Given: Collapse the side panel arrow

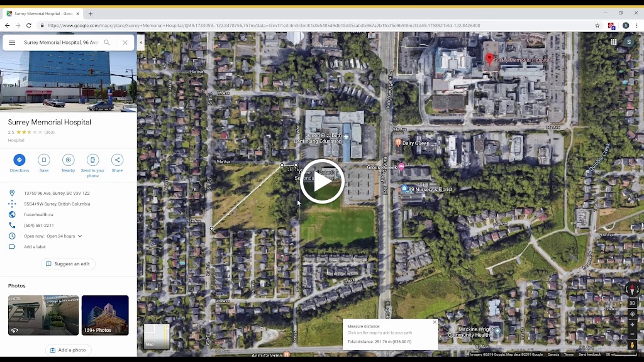Looking at the screenshot, I should point(140,42).
